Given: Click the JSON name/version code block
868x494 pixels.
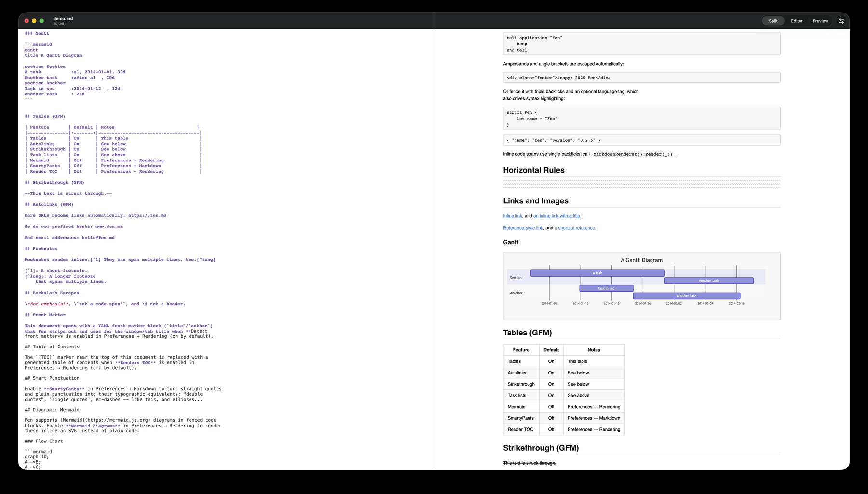Looking at the screenshot, I should coord(641,140).
